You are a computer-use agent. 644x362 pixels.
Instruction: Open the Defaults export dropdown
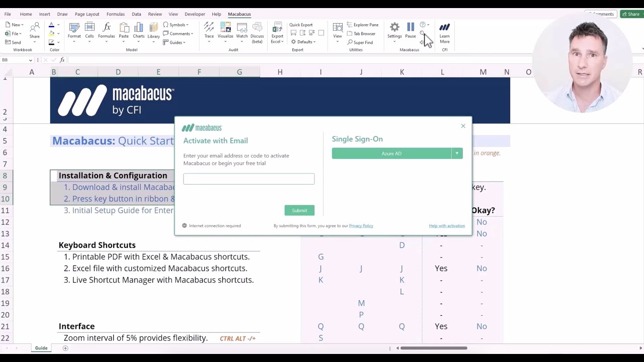pyautogui.click(x=303, y=42)
